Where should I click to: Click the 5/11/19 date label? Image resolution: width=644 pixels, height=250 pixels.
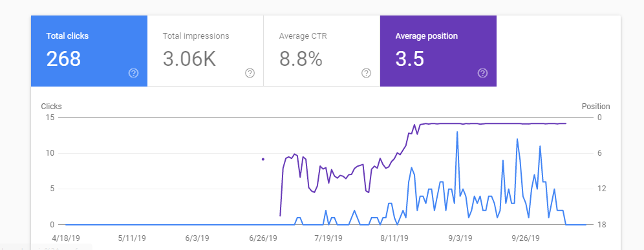coord(131,238)
